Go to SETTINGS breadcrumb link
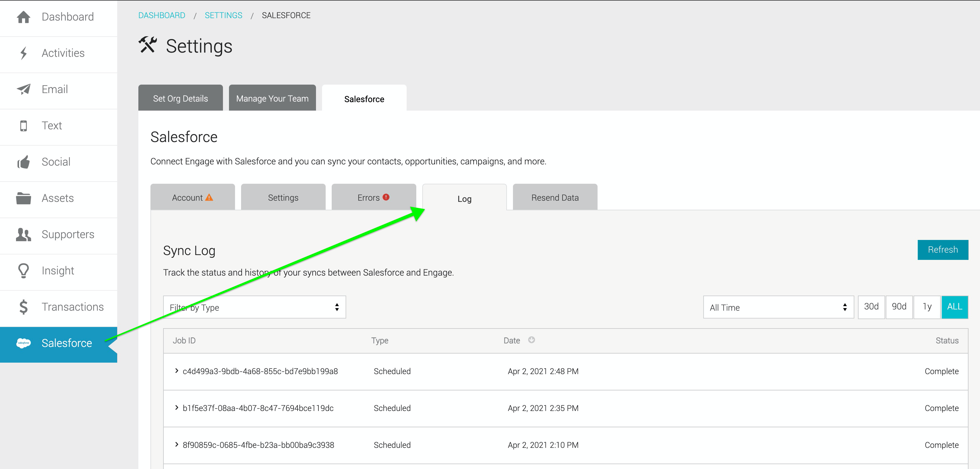 [223, 15]
